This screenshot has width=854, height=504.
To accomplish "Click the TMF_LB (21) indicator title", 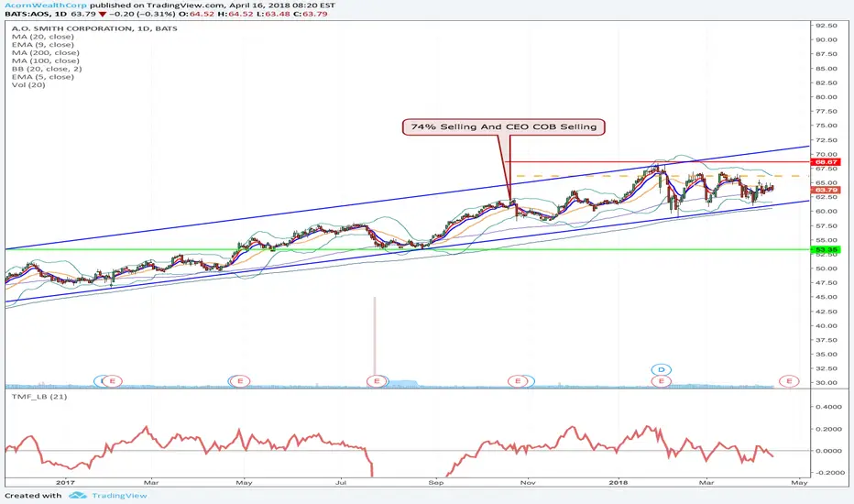I will [39, 397].
